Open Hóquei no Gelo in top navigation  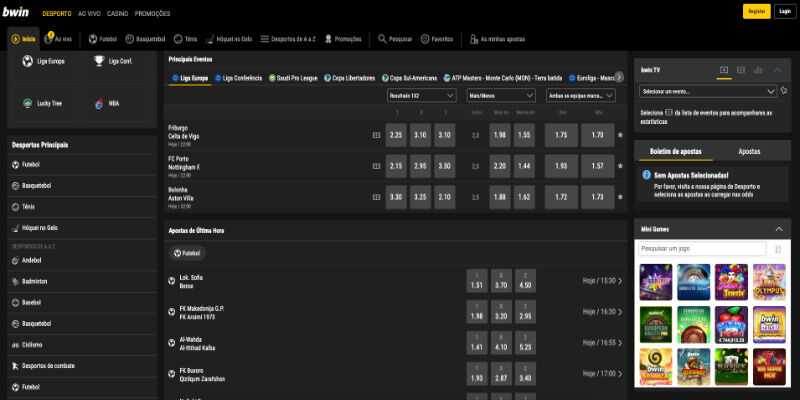[x=229, y=39]
